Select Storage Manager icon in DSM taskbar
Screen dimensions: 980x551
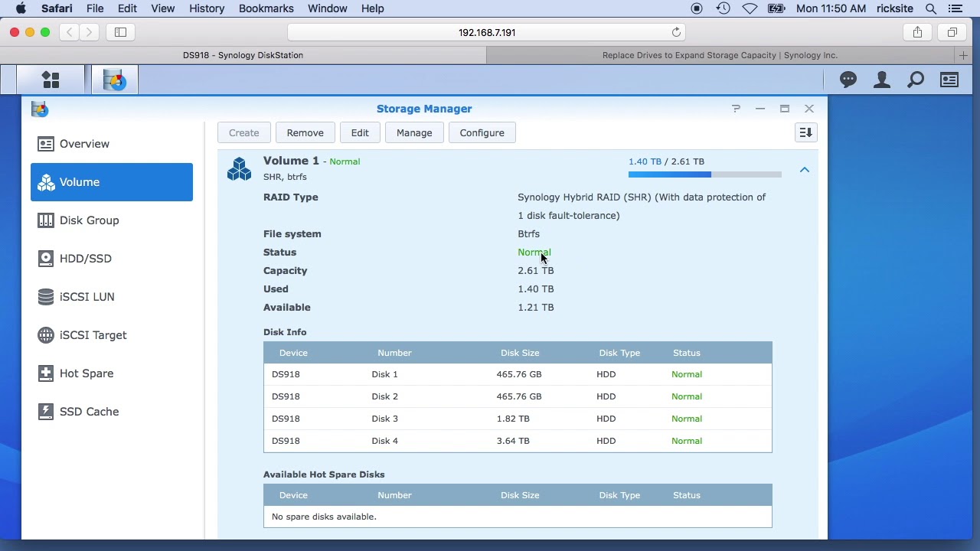click(115, 80)
